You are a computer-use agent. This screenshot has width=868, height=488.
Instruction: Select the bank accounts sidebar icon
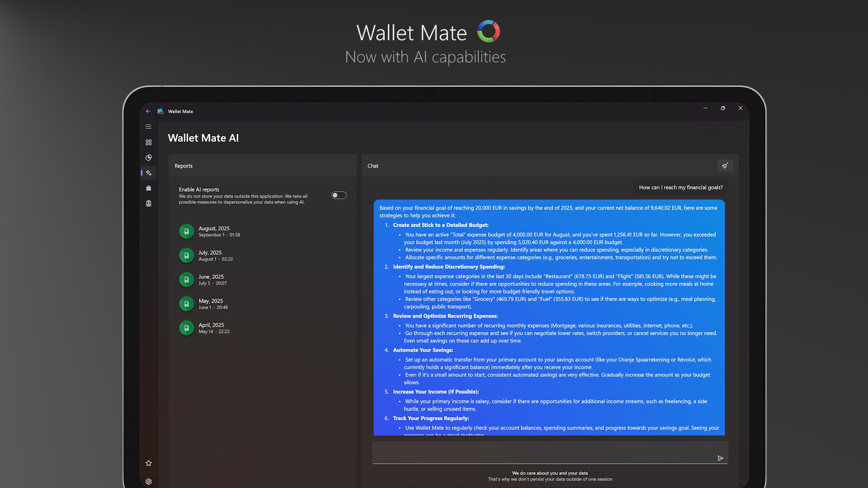pos(149,188)
